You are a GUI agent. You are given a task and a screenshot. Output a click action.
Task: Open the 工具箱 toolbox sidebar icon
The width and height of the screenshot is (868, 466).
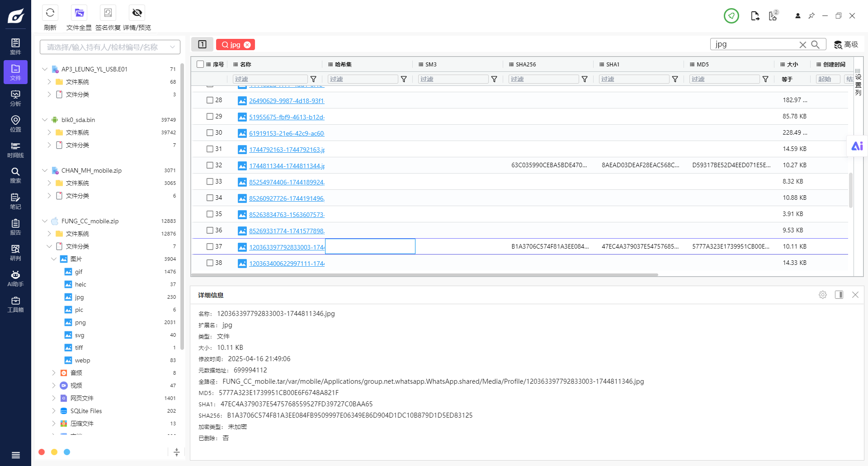(15, 304)
